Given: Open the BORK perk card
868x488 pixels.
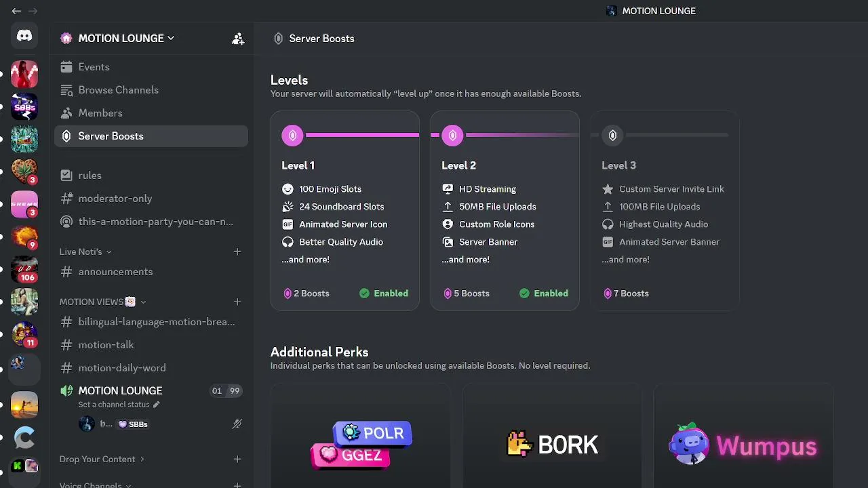Looking at the screenshot, I should pyautogui.click(x=552, y=436).
